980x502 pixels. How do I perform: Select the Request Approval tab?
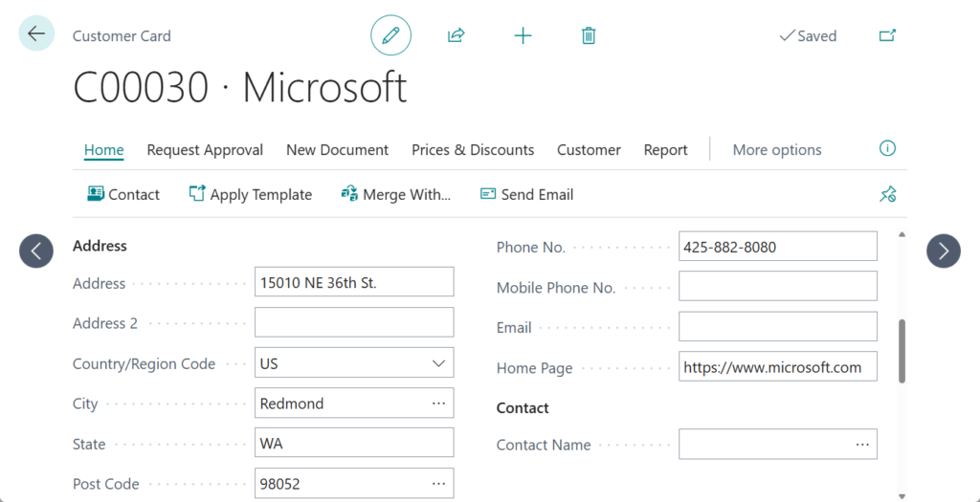click(205, 150)
